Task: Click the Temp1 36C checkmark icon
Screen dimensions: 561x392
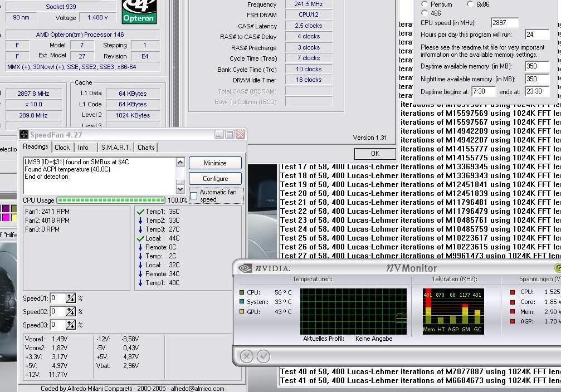Action: 140,212
